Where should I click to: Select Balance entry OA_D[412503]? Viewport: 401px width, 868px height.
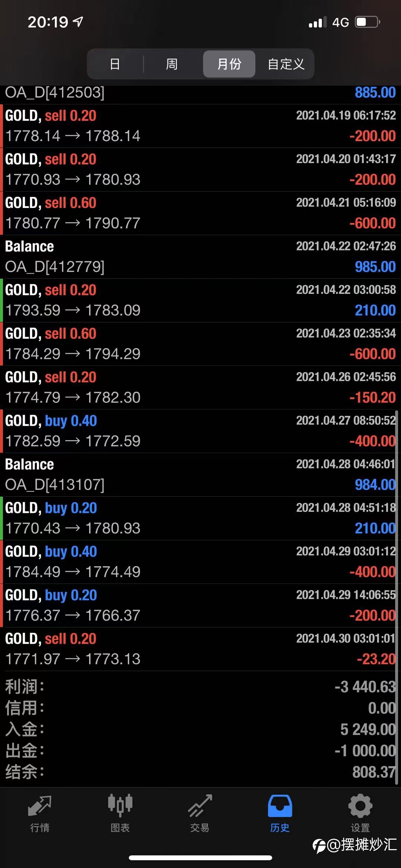pos(200,94)
